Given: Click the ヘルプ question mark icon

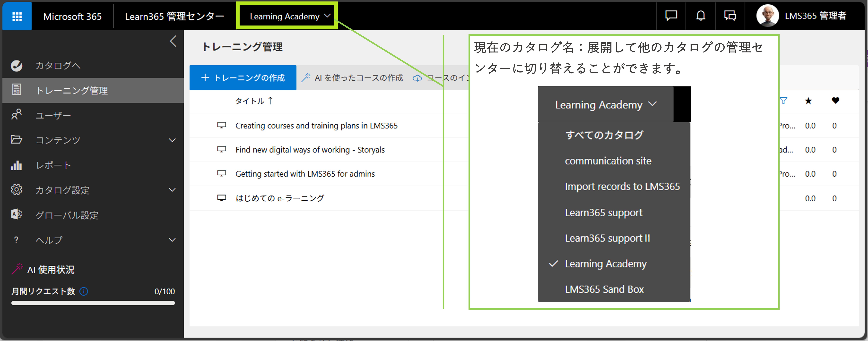Looking at the screenshot, I should pos(16,240).
